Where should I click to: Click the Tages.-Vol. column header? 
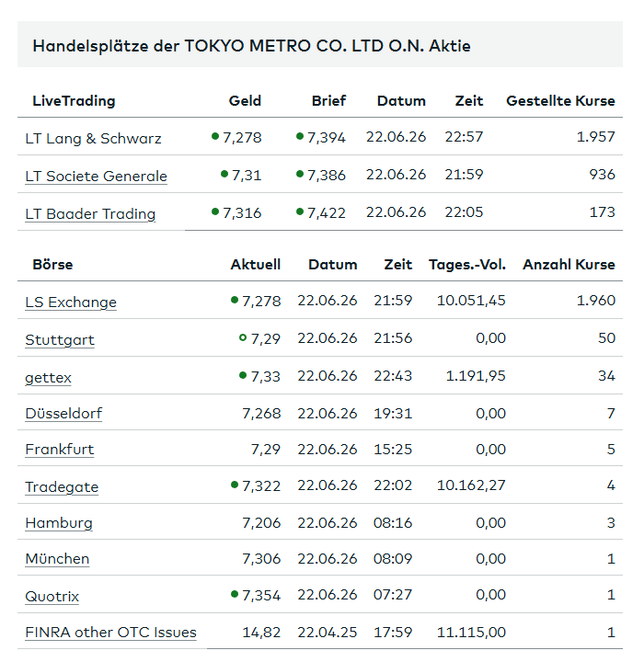(467, 264)
